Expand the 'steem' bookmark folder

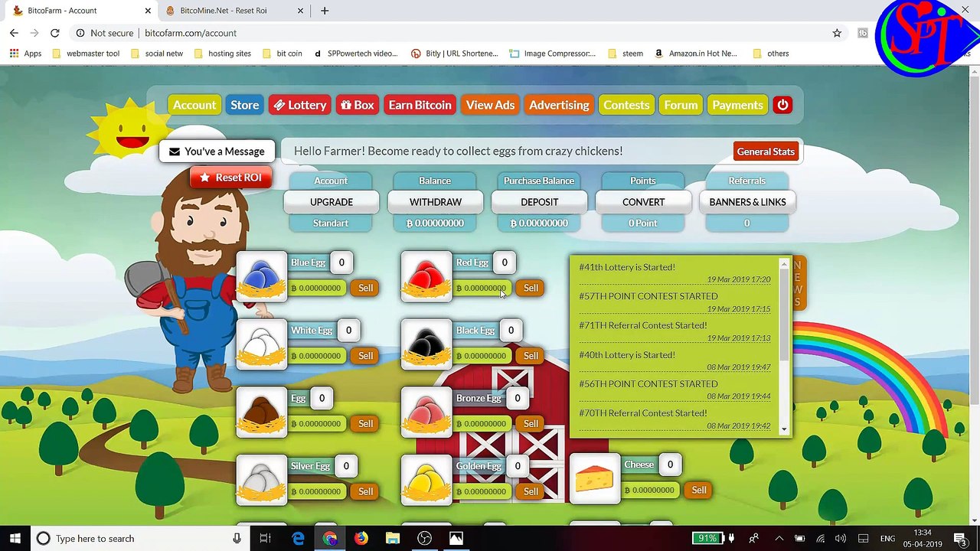[x=625, y=54]
